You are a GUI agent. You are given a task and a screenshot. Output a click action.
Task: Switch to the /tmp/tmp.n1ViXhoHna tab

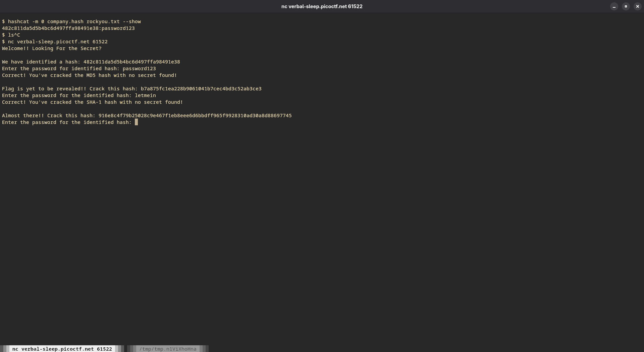pos(168,349)
